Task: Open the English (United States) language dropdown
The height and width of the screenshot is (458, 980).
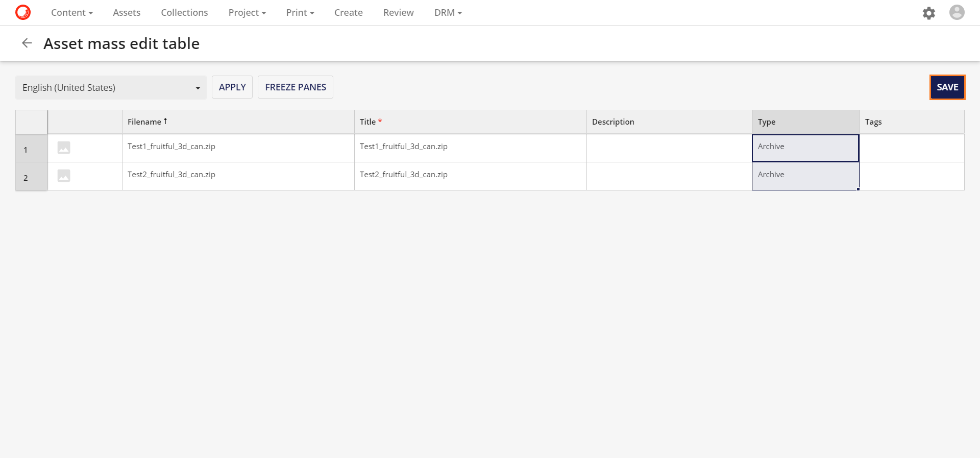Action: coord(111,88)
